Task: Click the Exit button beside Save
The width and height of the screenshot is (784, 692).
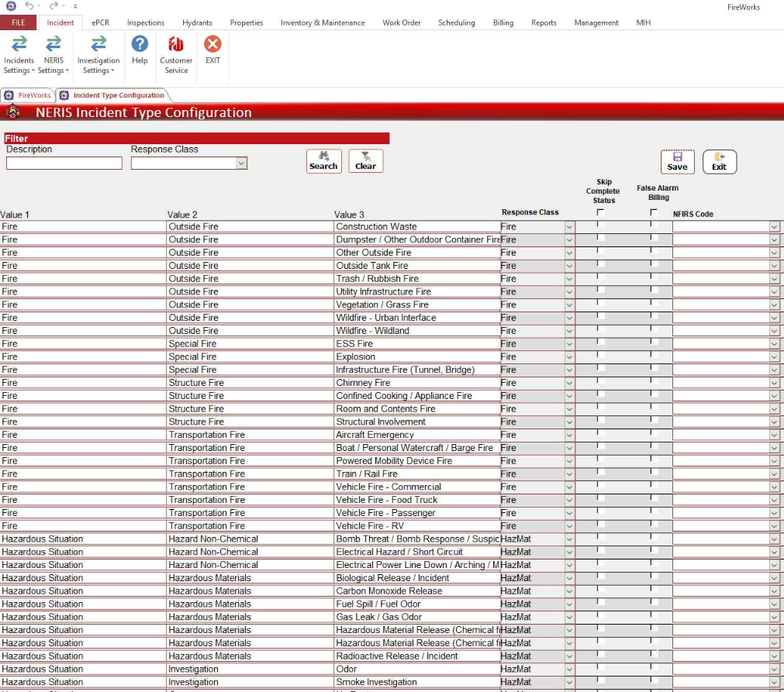Action: coord(719,161)
